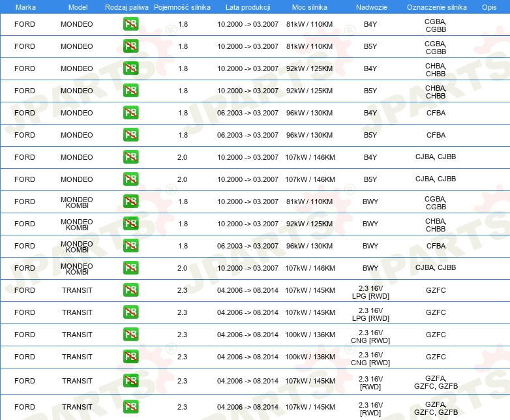Click MONDEO KOMBI model in 92kW BWY row
The image size is (510, 420).
click(77, 224)
